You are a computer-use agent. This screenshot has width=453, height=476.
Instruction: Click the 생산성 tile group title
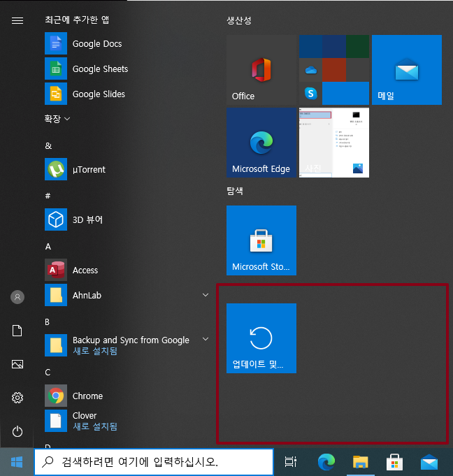239,20
